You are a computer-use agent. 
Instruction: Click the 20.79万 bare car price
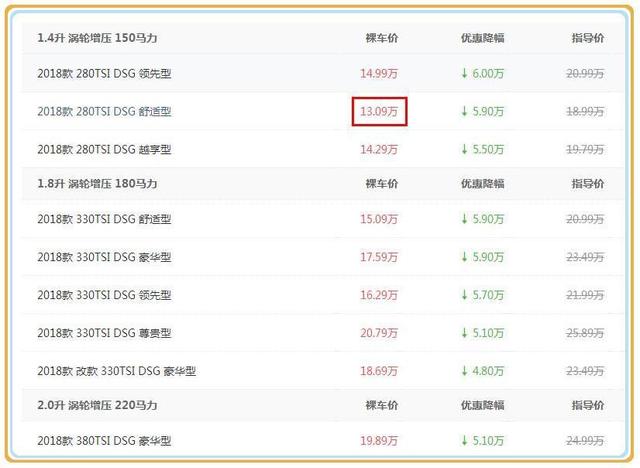pyautogui.click(x=379, y=333)
